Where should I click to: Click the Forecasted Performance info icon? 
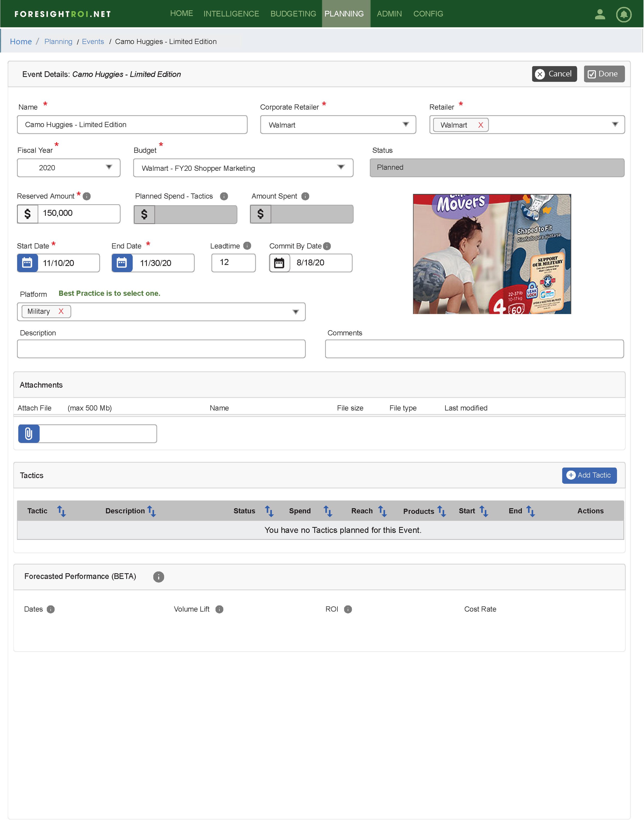(x=158, y=577)
